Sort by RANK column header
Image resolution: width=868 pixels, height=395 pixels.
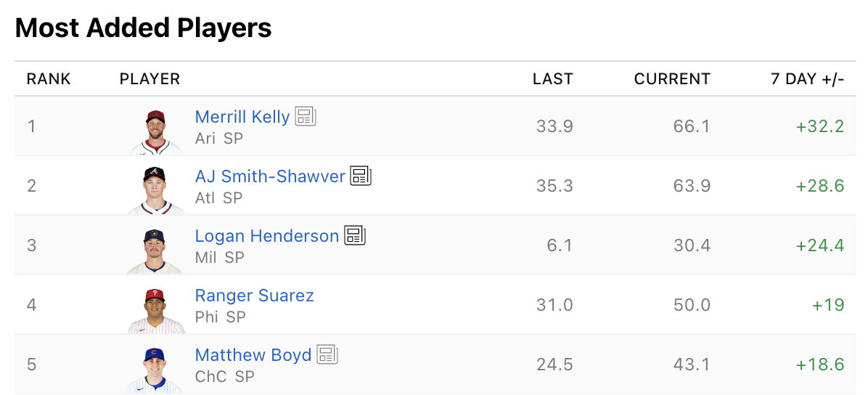pos(49,79)
